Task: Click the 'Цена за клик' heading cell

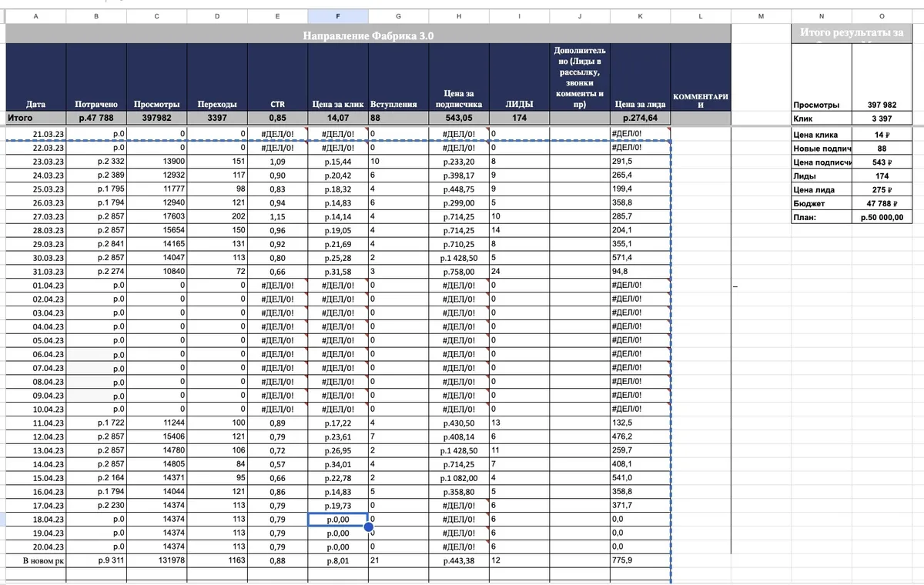Action: click(x=337, y=78)
